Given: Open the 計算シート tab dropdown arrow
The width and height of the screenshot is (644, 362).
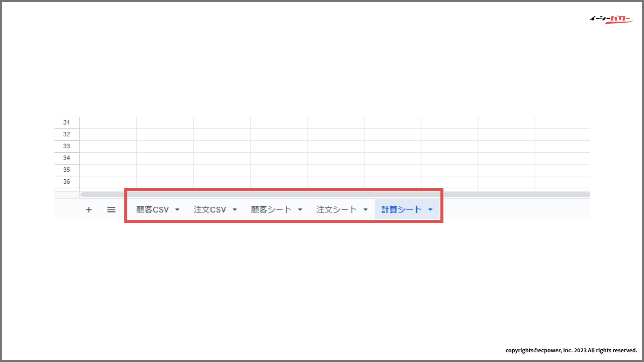Looking at the screenshot, I should (430, 210).
